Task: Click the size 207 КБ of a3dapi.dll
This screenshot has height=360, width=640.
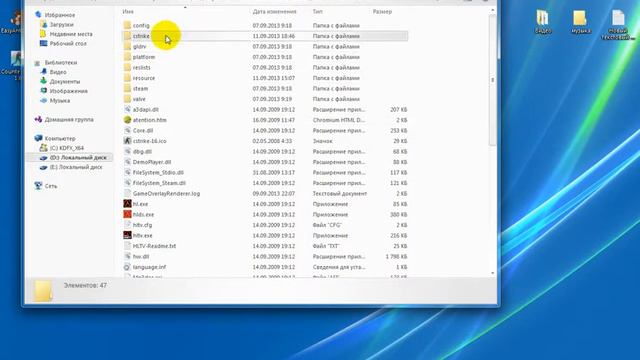Action: (x=398, y=110)
